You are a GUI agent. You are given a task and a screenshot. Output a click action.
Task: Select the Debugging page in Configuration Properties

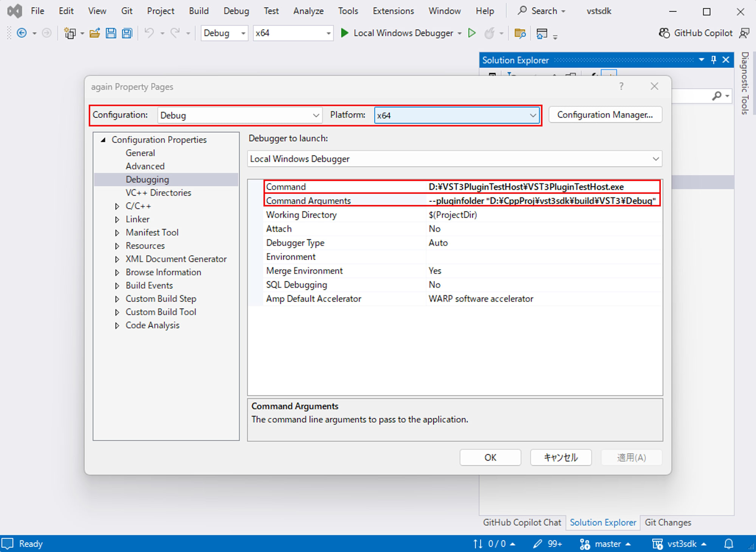pyautogui.click(x=147, y=179)
